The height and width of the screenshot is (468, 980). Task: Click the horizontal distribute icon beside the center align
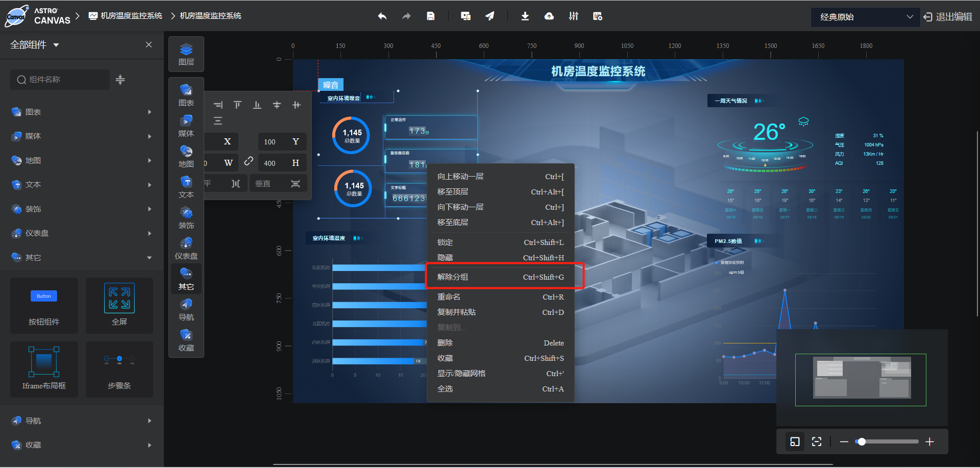click(x=297, y=105)
